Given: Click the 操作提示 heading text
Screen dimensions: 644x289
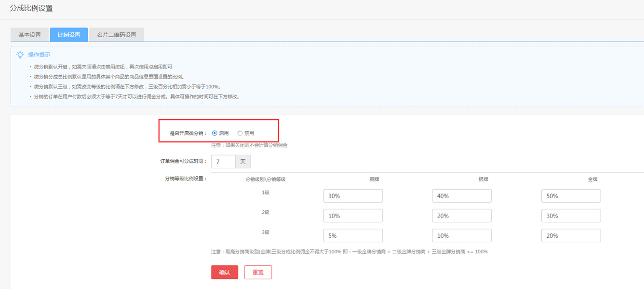Looking at the screenshot, I should click(x=39, y=55).
